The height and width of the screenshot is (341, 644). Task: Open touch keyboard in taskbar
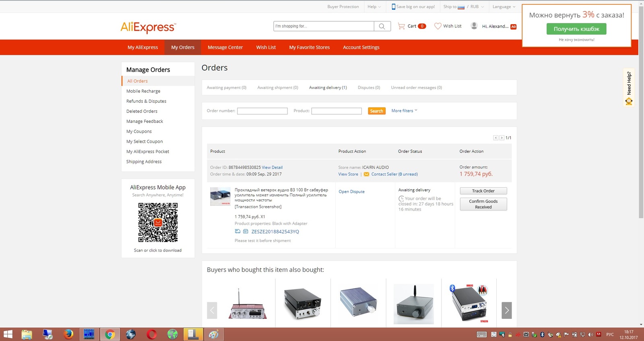click(x=481, y=335)
